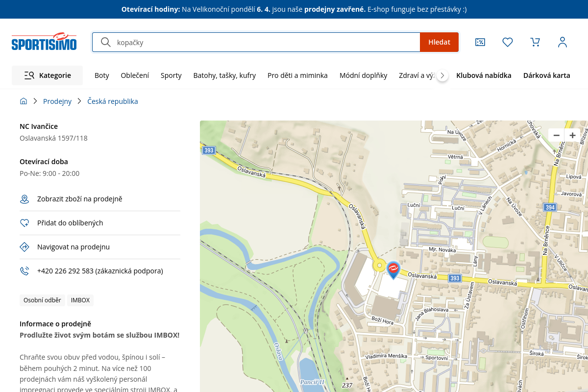Click the heart-plus favorite store icon

point(24,223)
